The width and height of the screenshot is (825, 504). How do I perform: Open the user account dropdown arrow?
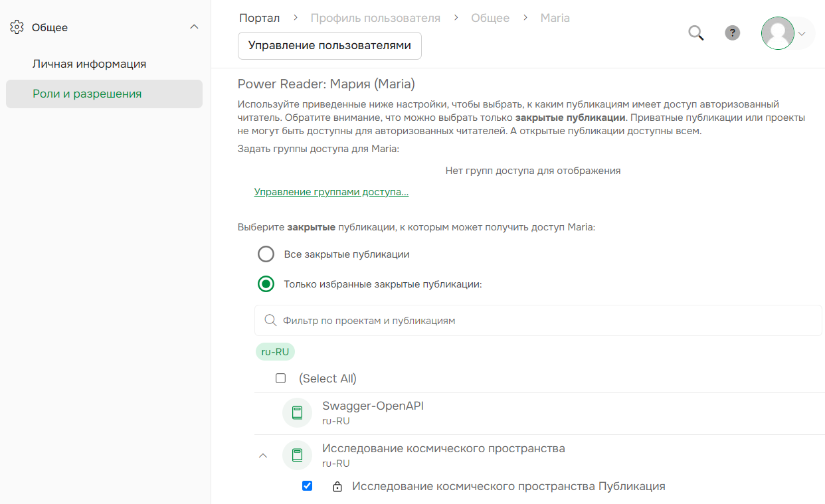click(x=802, y=33)
